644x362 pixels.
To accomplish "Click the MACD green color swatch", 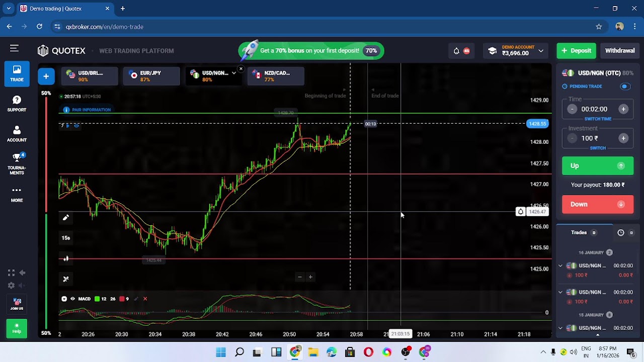I will coord(97,299).
